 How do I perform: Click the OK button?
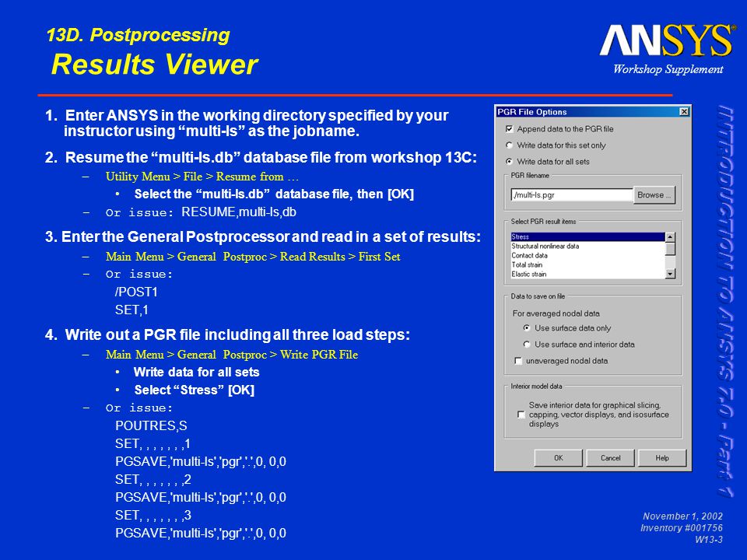point(559,457)
